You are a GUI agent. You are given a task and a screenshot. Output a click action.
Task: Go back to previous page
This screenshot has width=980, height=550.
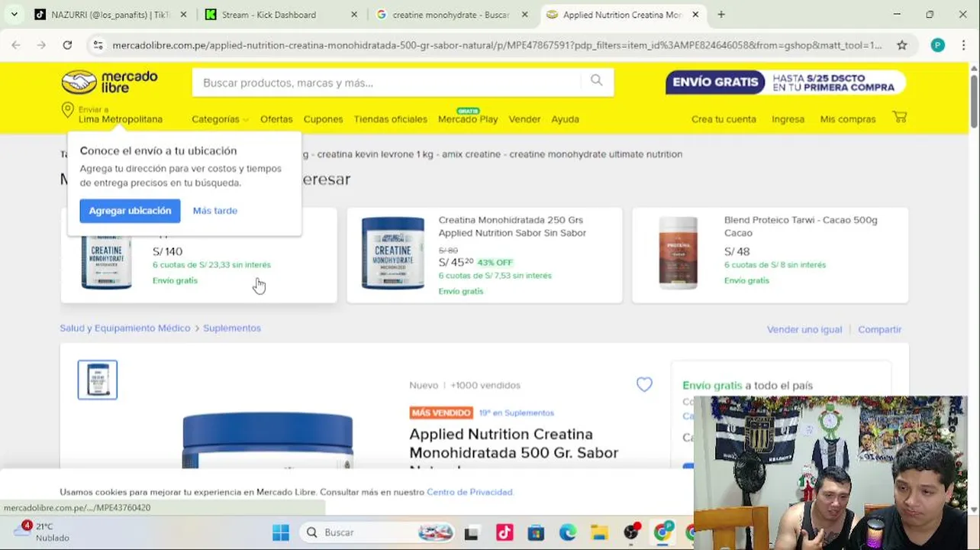point(16,45)
